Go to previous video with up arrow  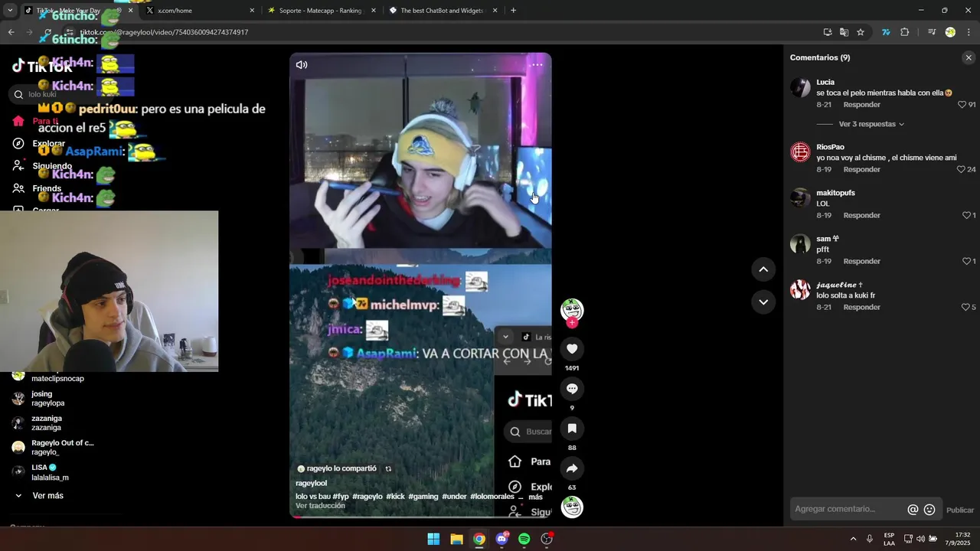click(x=763, y=269)
